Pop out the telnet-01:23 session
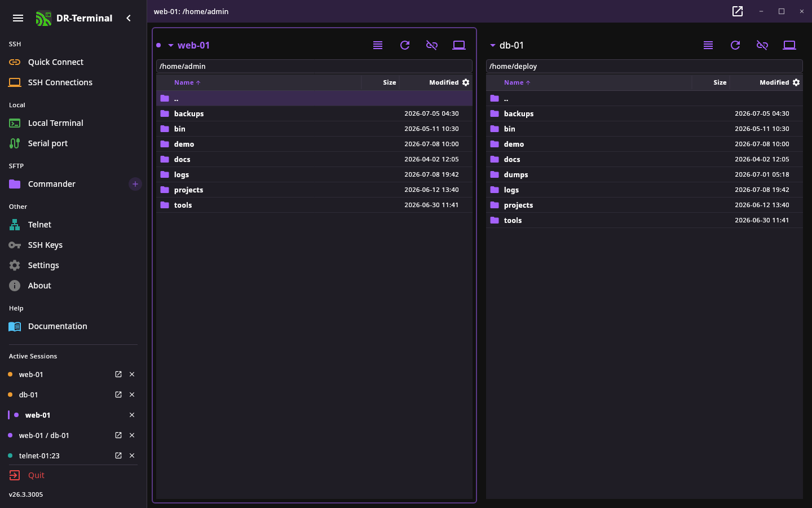812x508 pixels. pyautogui.click(x=118, y=456)
